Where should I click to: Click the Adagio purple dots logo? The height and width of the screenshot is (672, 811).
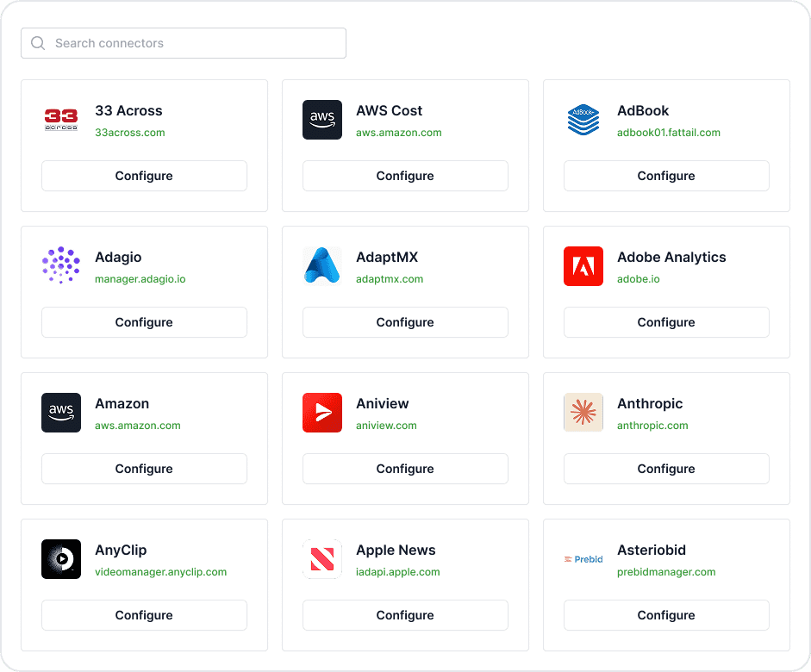(x=61, y=265)
